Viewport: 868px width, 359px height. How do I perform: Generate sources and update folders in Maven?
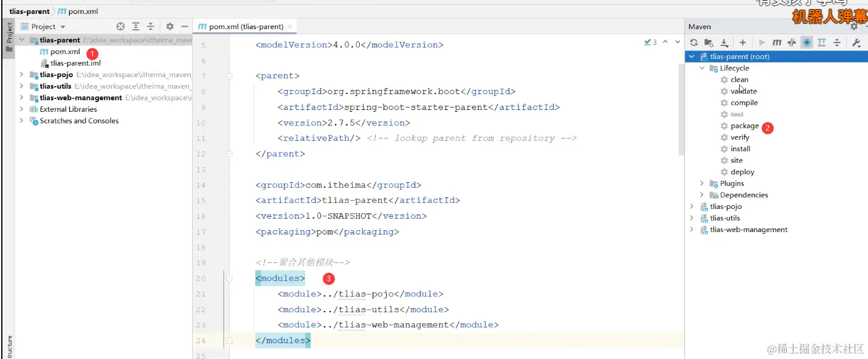[x=709, y=43]
